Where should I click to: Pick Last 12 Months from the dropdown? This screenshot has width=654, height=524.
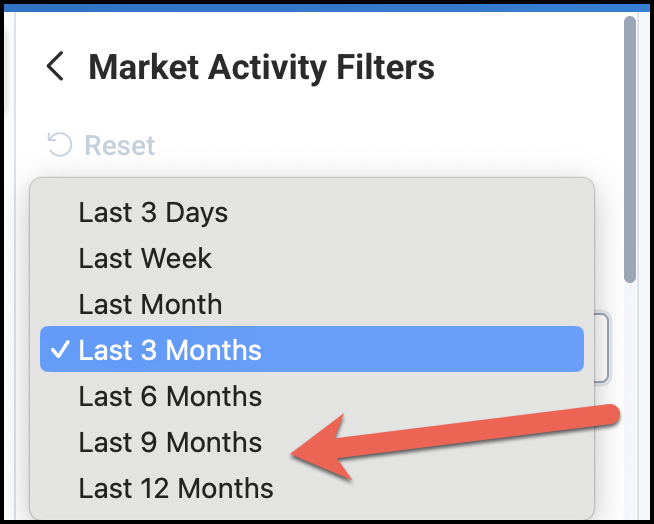(x=176, y=488)
